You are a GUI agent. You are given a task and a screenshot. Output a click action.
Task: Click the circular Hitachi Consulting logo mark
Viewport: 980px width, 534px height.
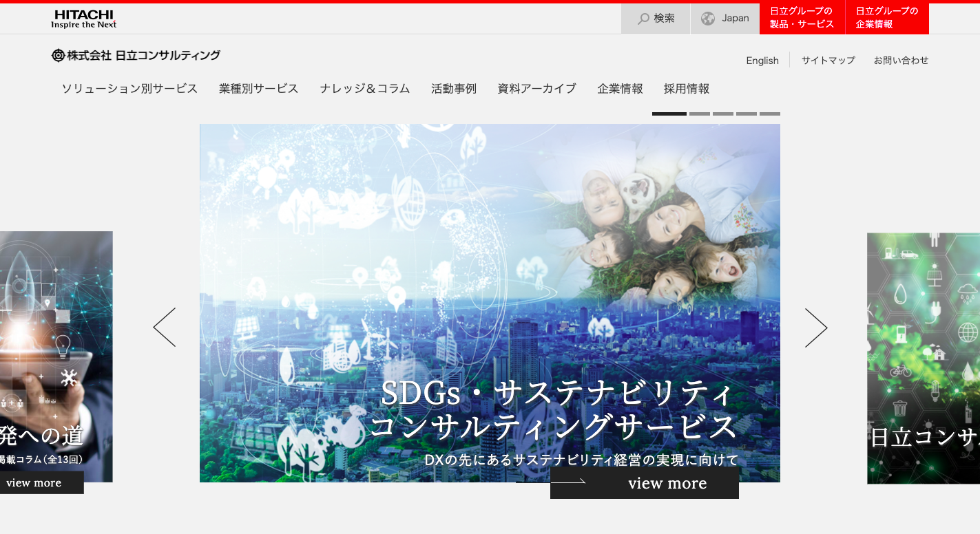56,55
